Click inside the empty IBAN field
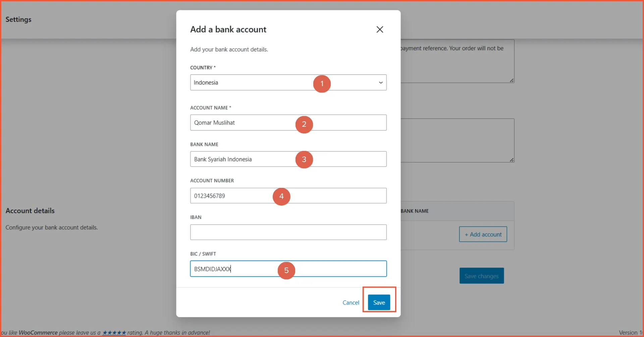Screen dimensions: 644x337 [x=288, y=232]
